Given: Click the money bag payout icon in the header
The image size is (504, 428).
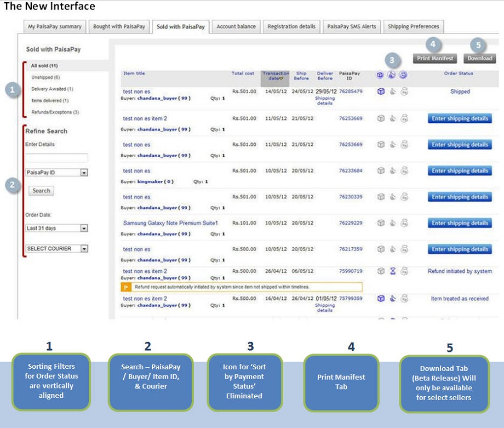Looking at the screenshot, I should click(403, 75).
